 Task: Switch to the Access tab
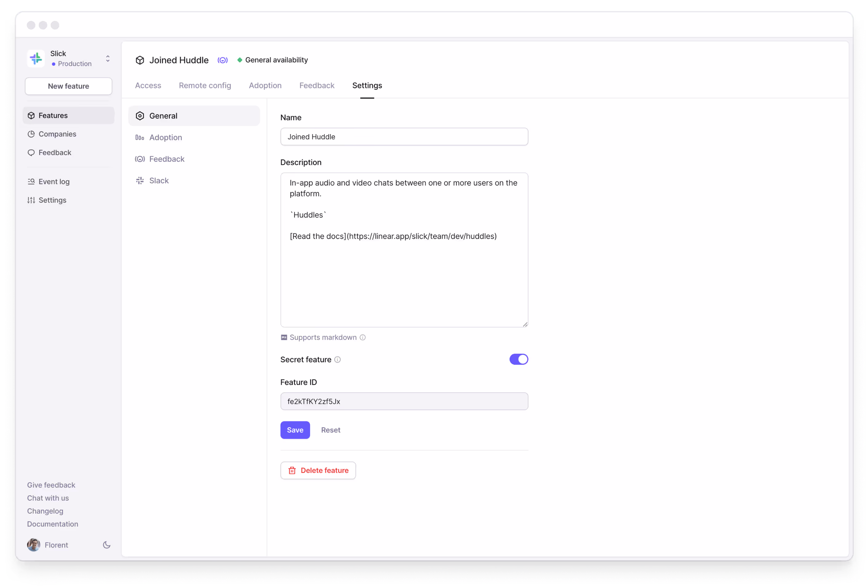[148, 85]
